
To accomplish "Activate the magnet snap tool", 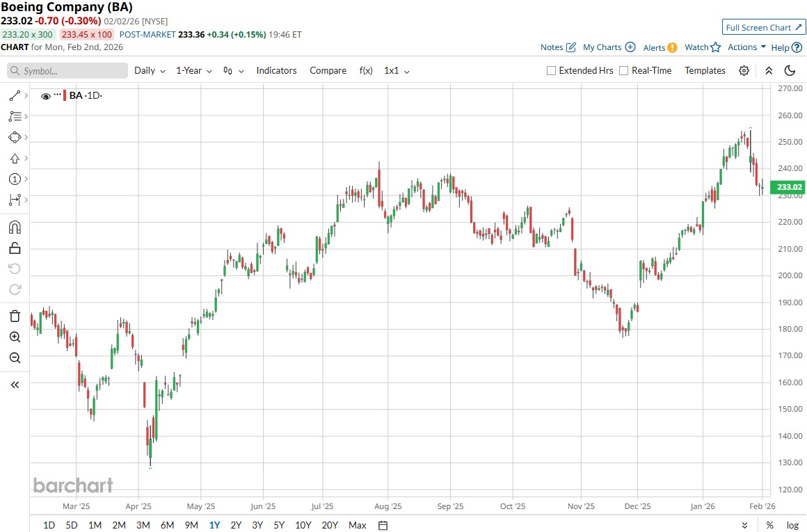I will [x=15, y=227].
